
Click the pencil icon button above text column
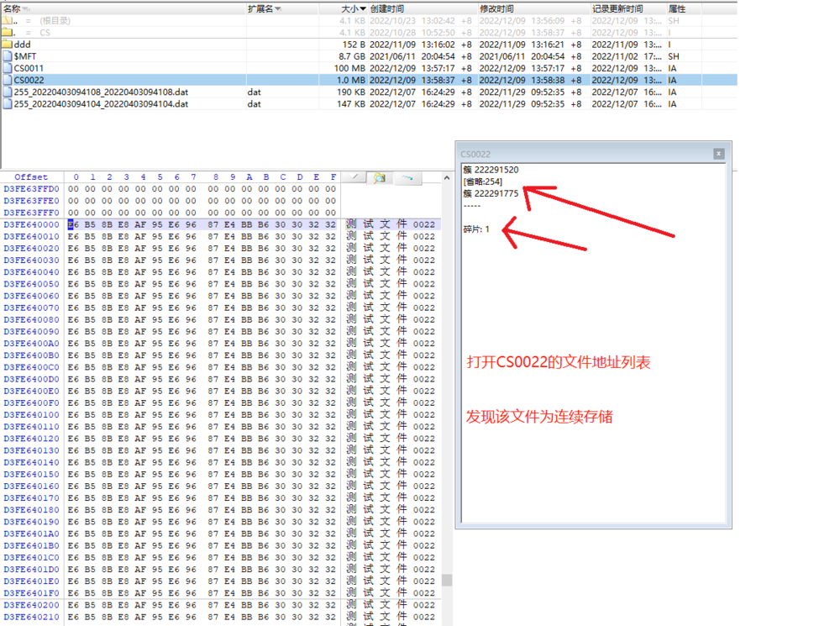pos(354,177)
